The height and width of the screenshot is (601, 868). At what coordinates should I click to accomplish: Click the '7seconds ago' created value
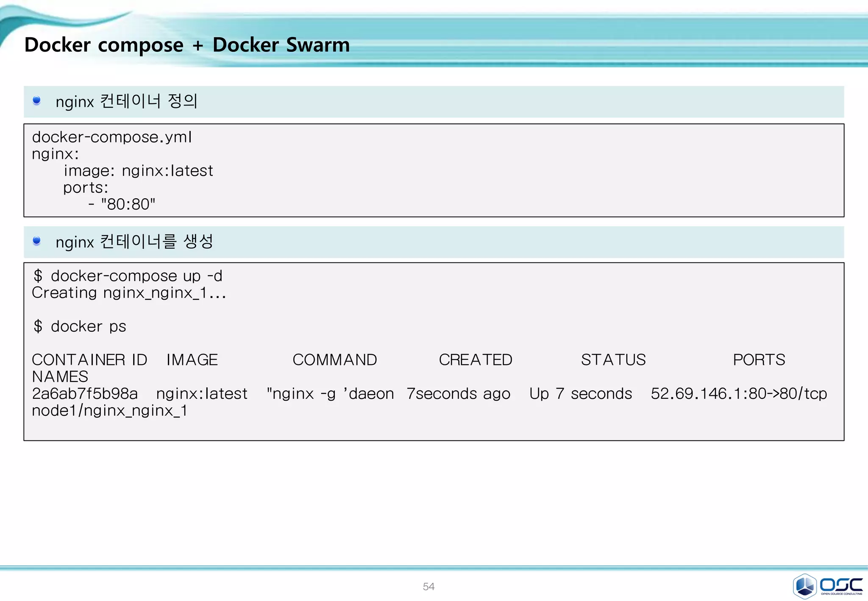click(x=459, y=394)
